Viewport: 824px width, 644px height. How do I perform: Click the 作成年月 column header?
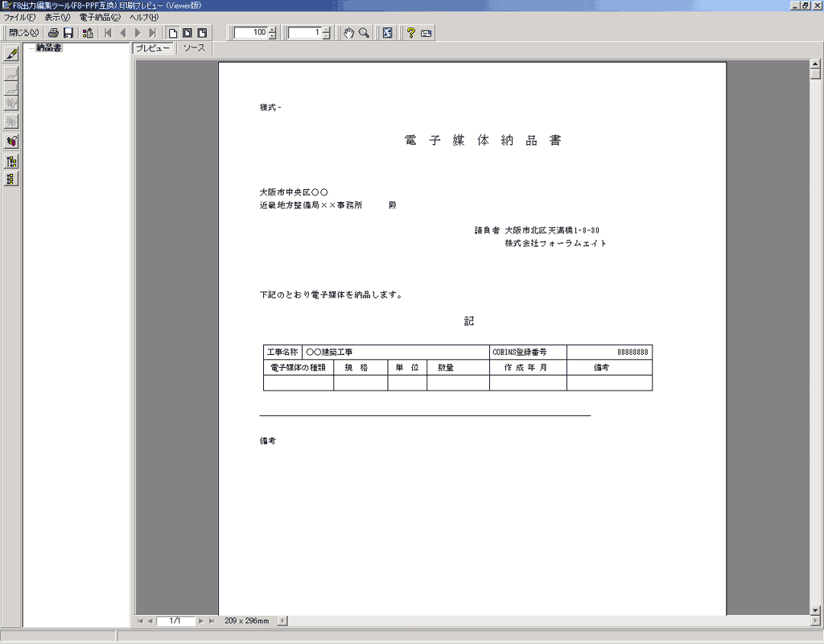[x=528, y=367]
